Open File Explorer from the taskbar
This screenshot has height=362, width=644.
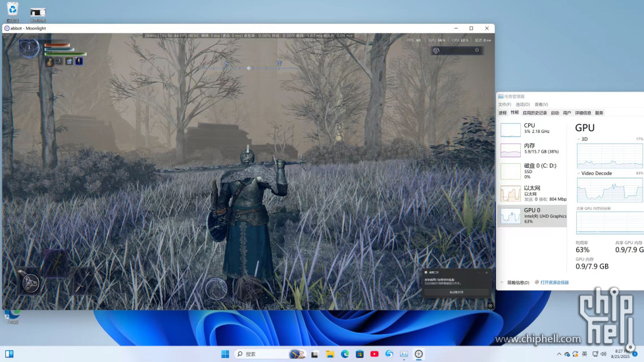pyautogui.click(x=330, y=354)
